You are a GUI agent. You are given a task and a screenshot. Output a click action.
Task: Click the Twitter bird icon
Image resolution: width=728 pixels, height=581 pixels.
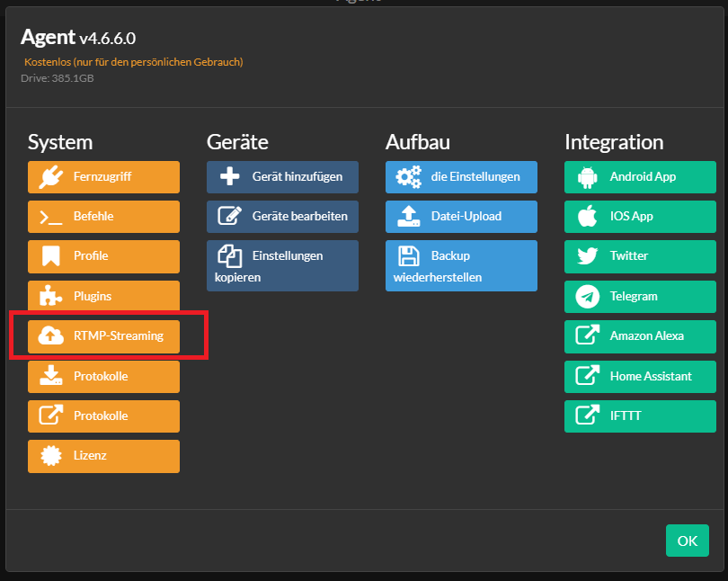[587, 256]
